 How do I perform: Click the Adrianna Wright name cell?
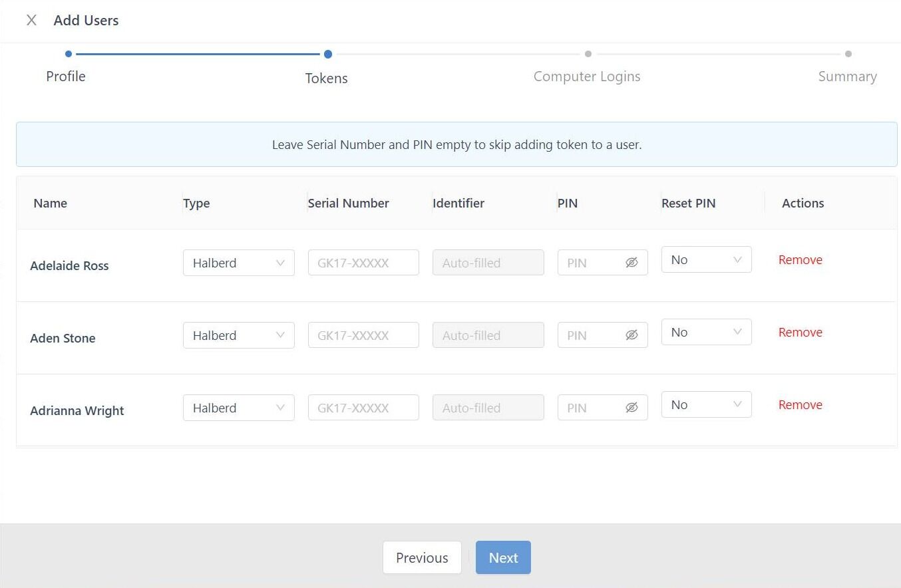77,410
